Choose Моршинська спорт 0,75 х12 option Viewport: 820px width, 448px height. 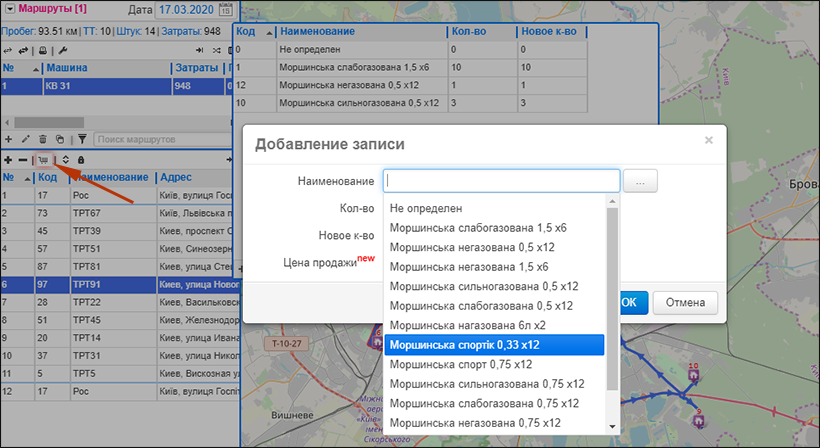point(494,364)
